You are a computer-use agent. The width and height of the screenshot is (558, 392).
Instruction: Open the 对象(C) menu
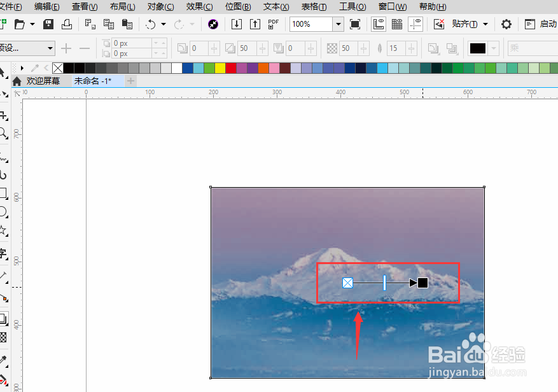(160, 6)
